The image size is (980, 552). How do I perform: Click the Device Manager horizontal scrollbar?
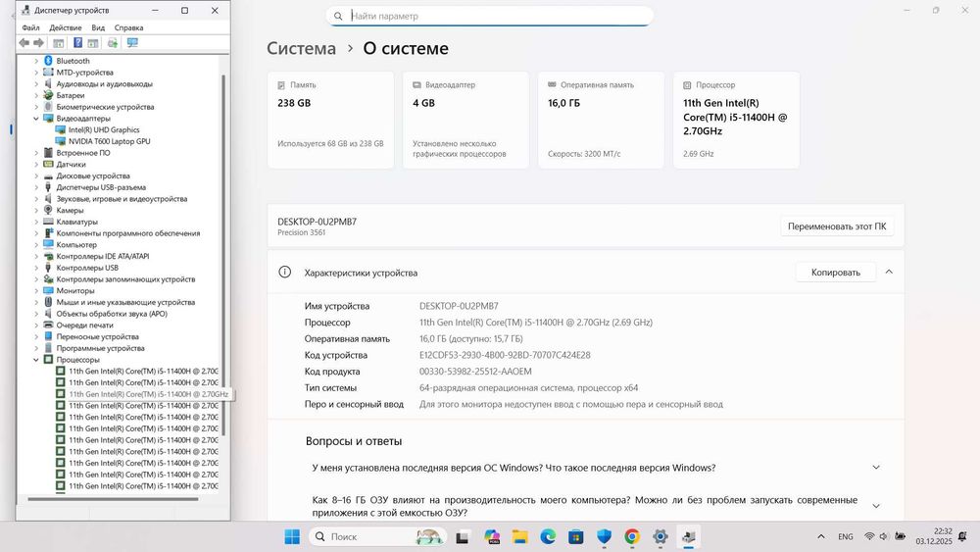(x=113, y=499)
